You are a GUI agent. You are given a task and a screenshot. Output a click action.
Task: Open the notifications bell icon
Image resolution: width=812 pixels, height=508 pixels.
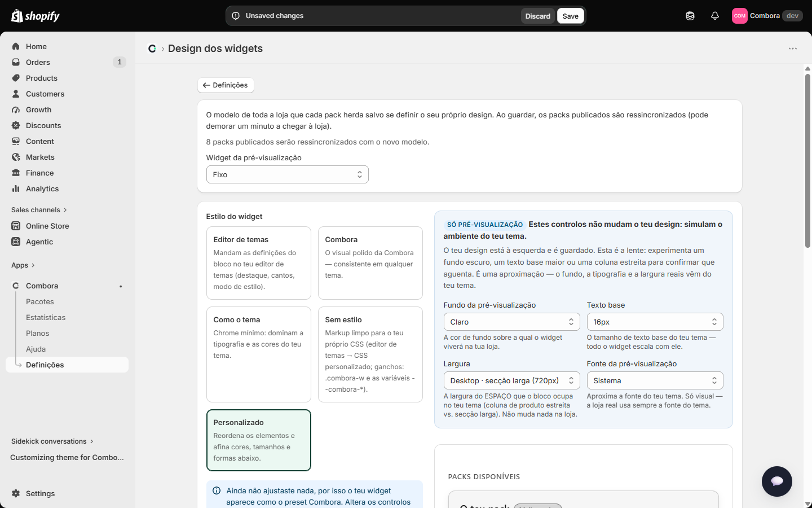pos(715,16)
